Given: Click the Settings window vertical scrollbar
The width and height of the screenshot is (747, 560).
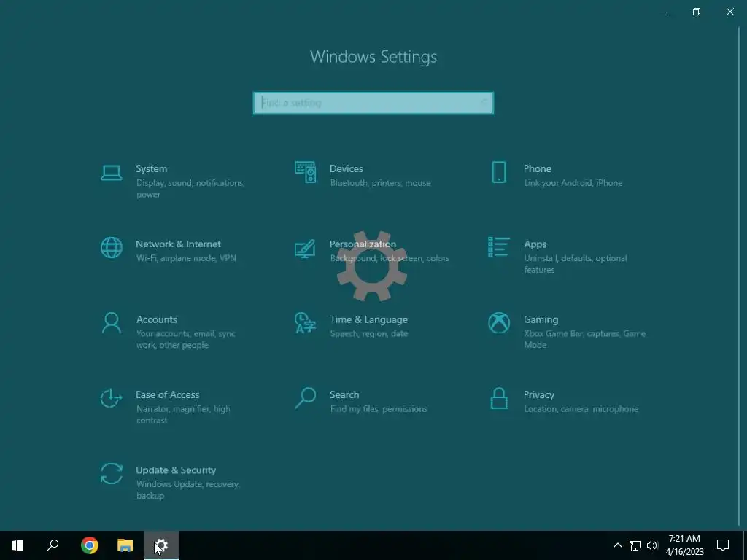Looking at the screenshot, I should pyautogui.click(x=740, y=276).
